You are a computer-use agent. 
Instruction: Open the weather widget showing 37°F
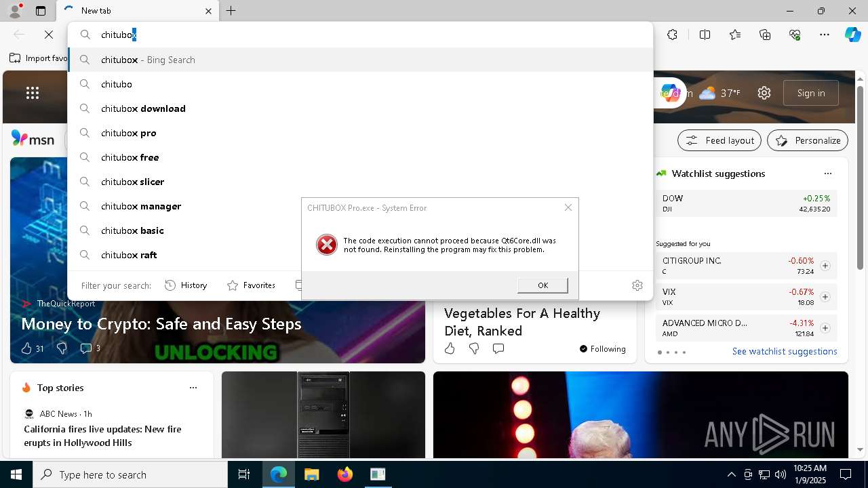point(719,93)
